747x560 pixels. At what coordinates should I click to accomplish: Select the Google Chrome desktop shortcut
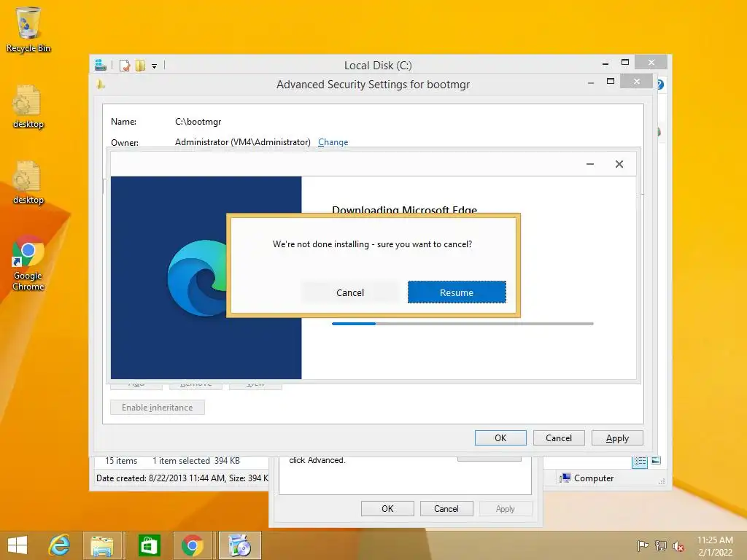click(x=28, y=262)
